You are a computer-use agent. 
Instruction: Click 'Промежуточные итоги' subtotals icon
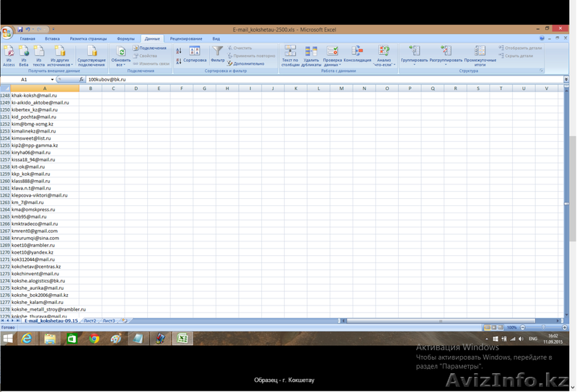point(480,55)
